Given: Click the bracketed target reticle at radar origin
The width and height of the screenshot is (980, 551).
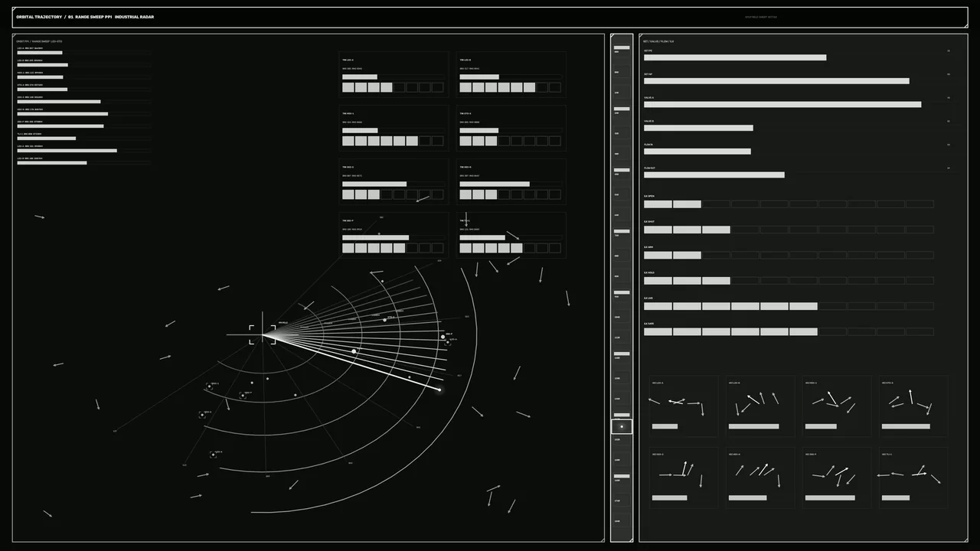Looking at the screenshot, I should coord(262,334).
